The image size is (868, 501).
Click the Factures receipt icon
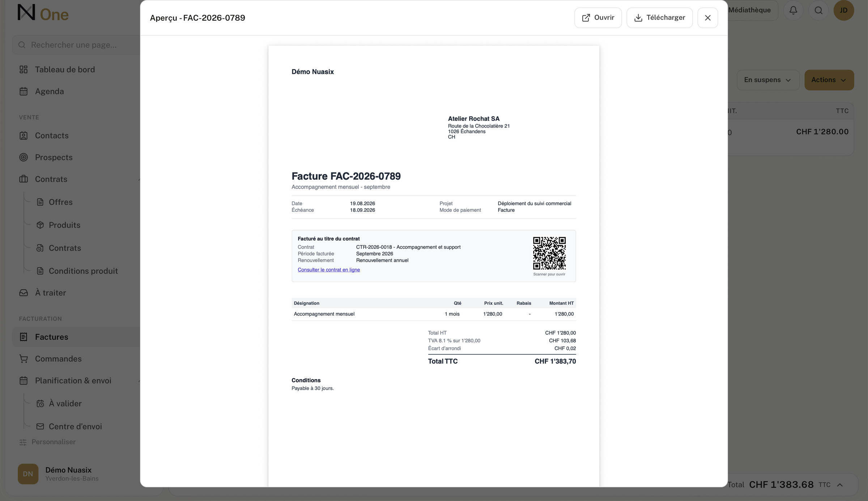24,337
